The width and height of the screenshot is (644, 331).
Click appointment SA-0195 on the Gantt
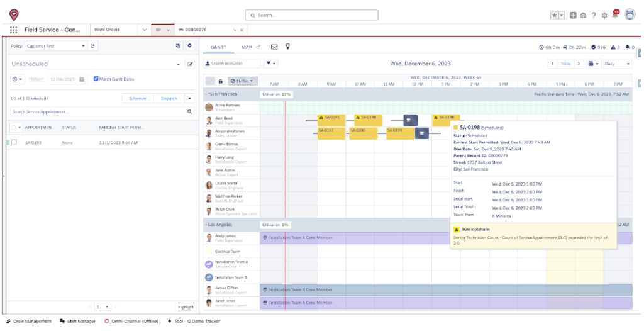click(x=331, y=120)
